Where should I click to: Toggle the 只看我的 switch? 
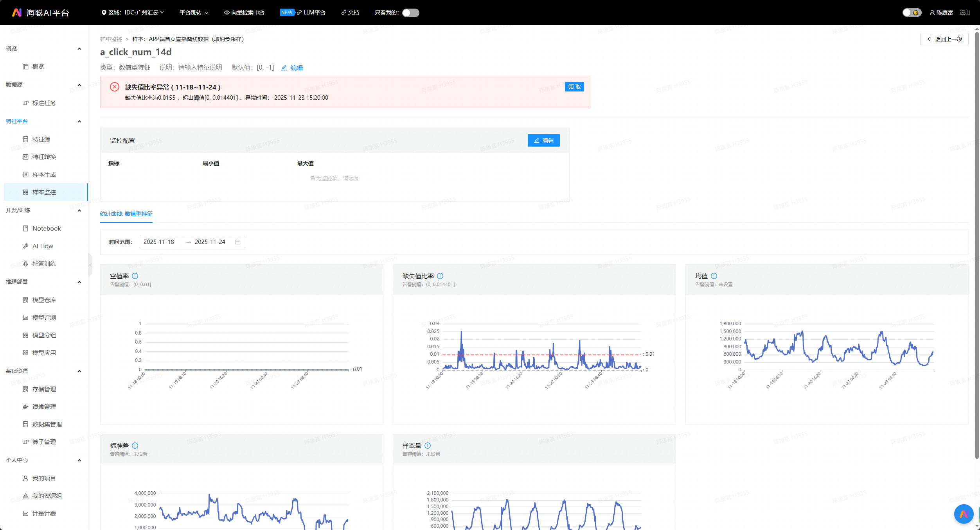[410, 13]
